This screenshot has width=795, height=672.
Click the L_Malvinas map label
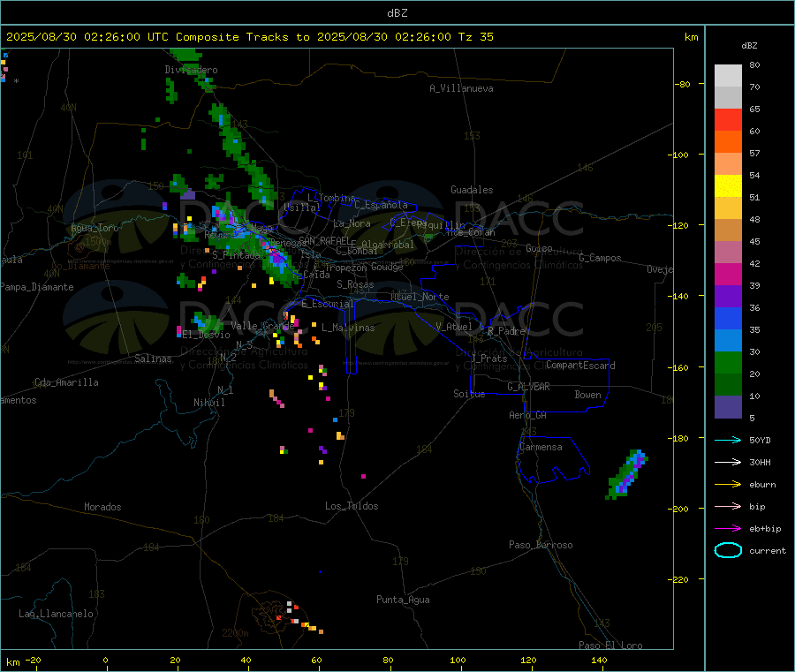pos(348,328)
